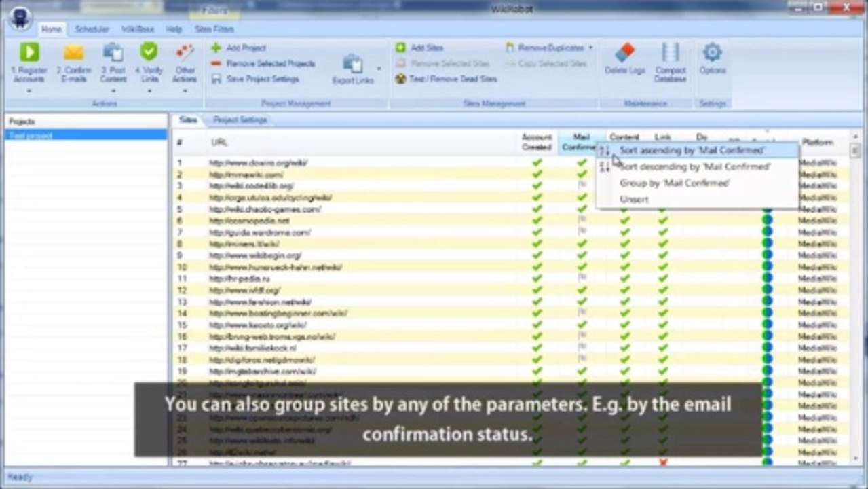The width and height of the screenshot is (868, 489).
Task: Click Remove Selected Projects
Action: [x=263, y=64]
